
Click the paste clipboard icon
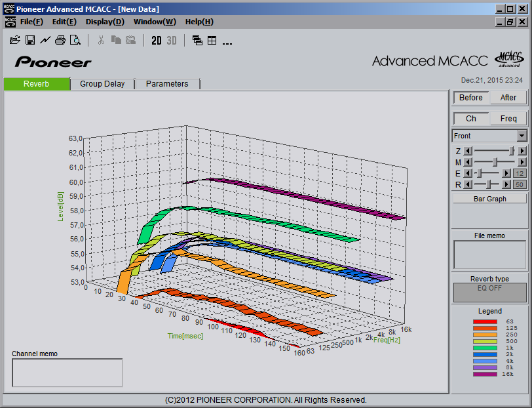[x=130, y=40]
